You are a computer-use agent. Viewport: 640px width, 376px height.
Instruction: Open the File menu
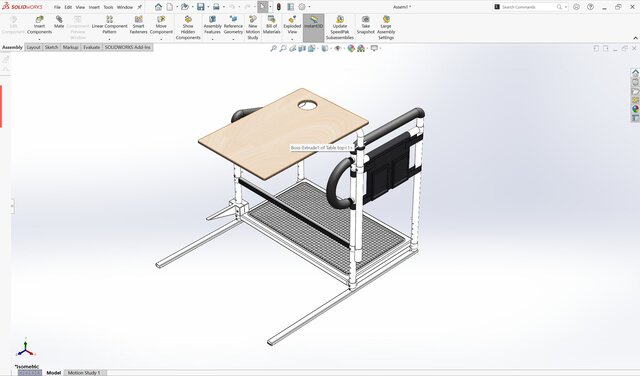point(57,7)
